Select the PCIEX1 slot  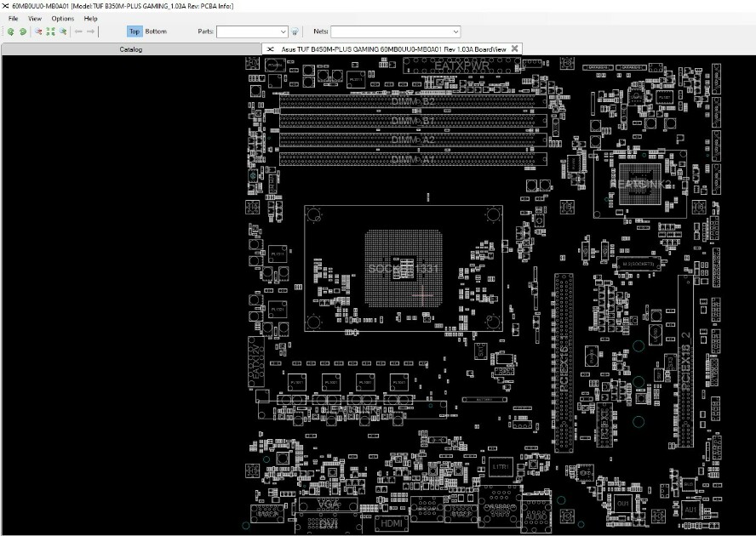point(604,425)
